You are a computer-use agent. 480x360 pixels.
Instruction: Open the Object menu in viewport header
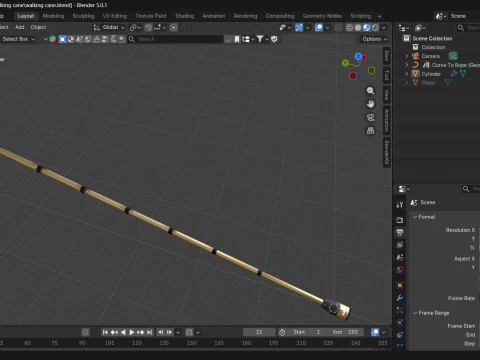pos(38,27)
